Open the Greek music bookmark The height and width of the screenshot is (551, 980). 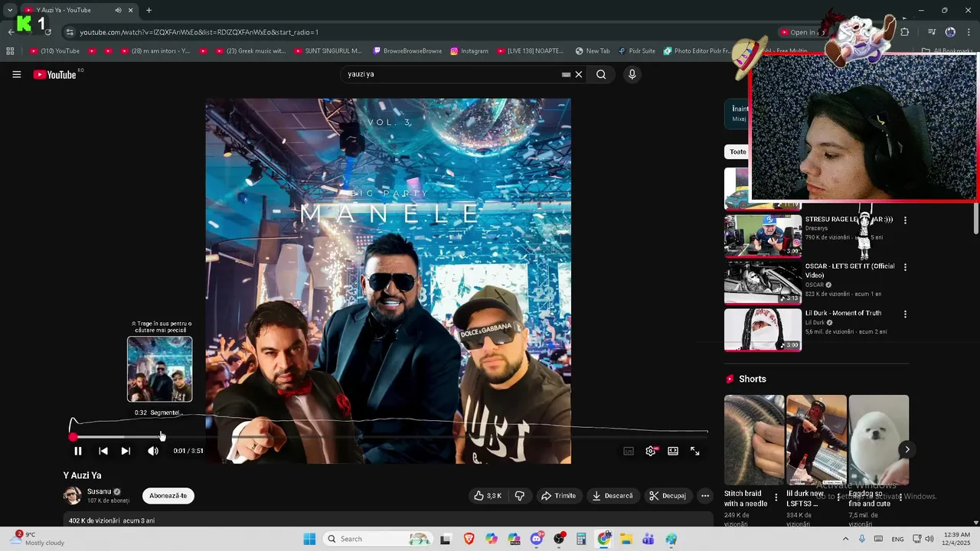(x=251, y=51)
